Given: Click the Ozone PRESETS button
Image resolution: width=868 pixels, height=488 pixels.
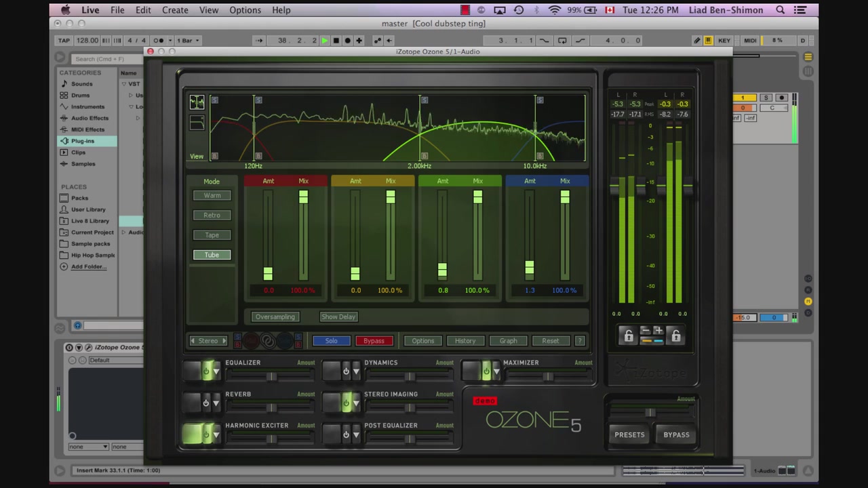Looking at the screenshot, I should pos(629,435).
